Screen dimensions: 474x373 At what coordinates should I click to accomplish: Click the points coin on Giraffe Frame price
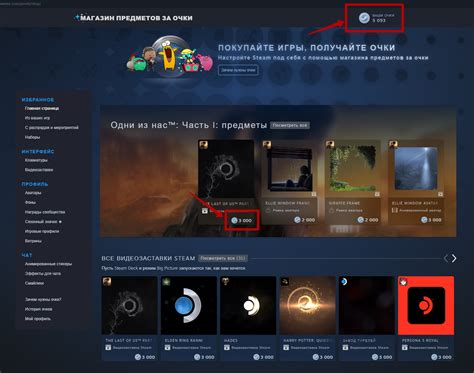361,220
